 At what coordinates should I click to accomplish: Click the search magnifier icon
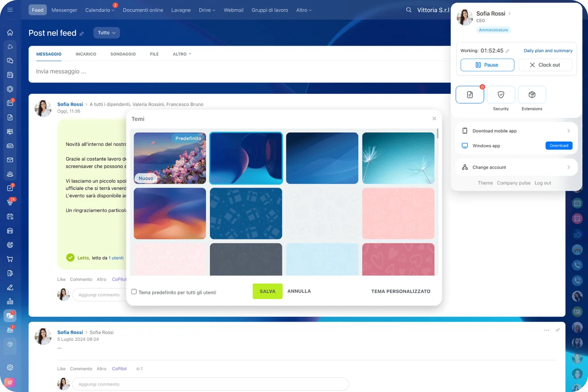point(409,10)
